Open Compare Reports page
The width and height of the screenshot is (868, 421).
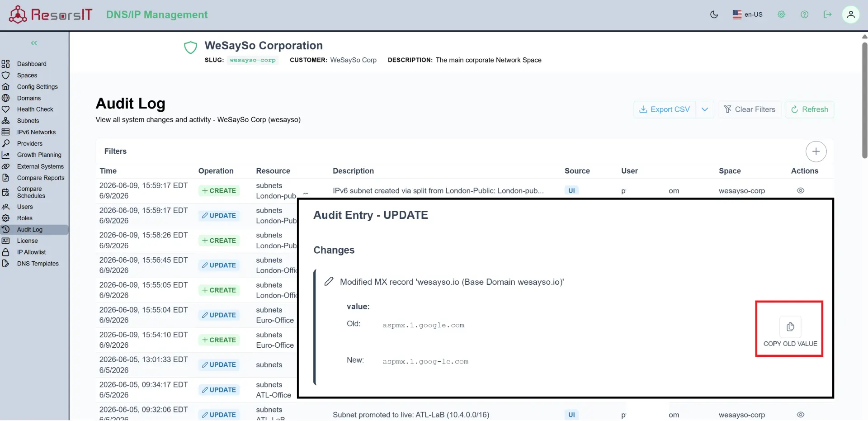coord(41,178)
